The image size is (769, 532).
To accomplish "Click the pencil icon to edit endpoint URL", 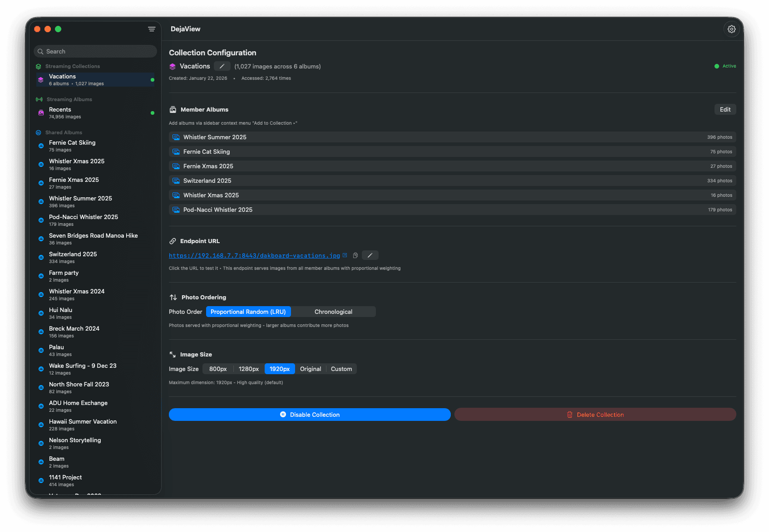I will (x=370, y=255).
